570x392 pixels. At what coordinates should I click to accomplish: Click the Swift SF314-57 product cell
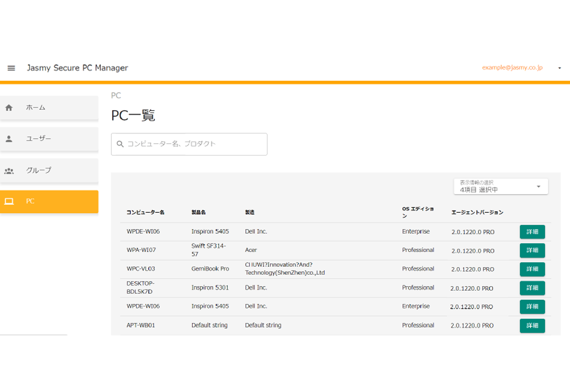[209, 250]
